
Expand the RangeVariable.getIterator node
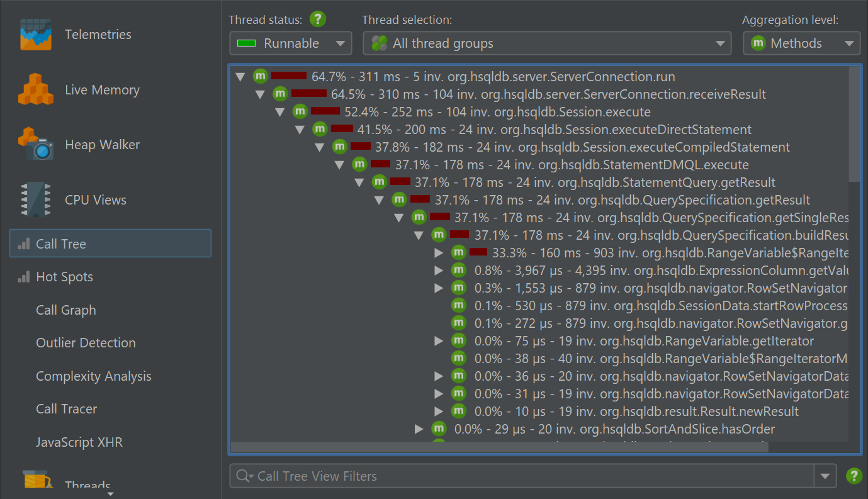[439, 341]
